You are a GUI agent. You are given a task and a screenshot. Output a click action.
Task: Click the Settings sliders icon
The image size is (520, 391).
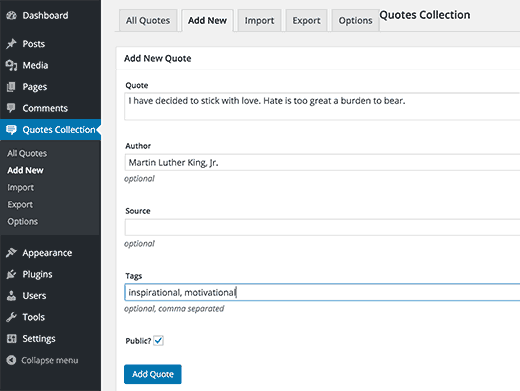pos(11,339)
